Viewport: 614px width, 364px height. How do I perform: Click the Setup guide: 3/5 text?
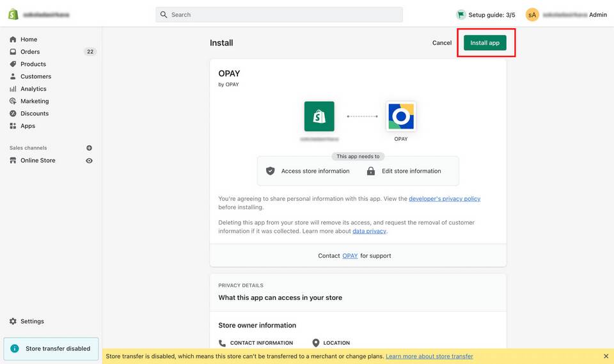tap(492, 15)
